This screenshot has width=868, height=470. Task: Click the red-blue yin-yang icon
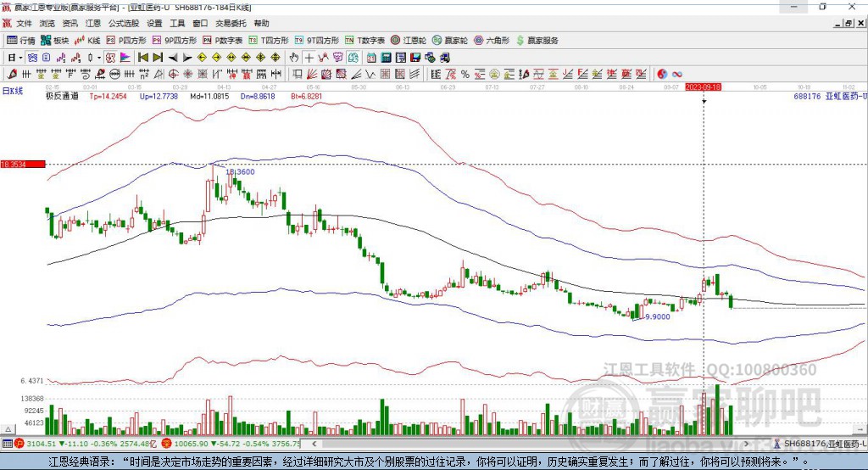pyautogui.click(x=662, y=75)
